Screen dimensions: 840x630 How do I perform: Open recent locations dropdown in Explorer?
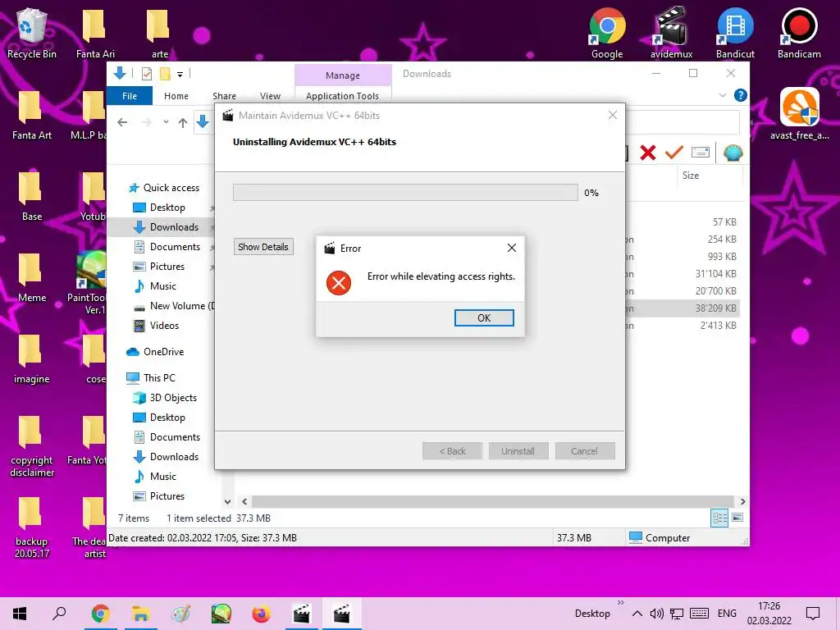pos(166,122)
